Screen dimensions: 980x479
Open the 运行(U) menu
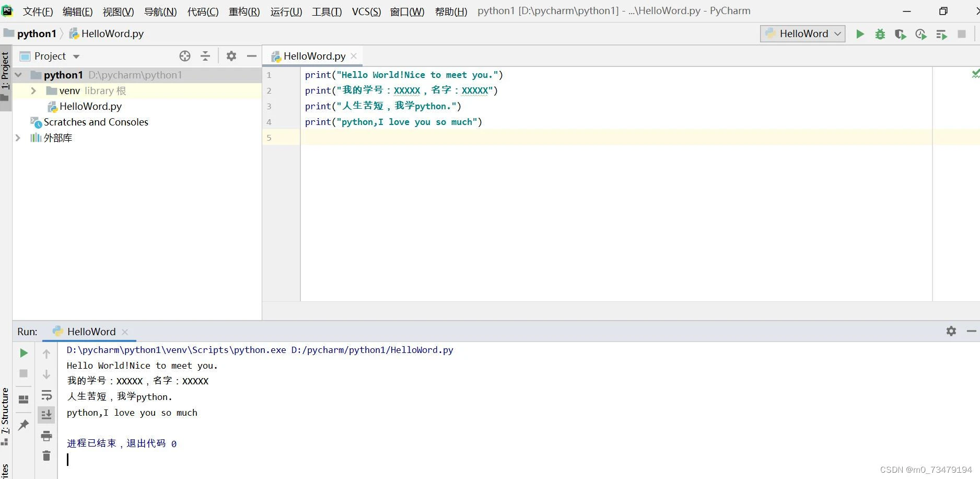point(286,12)
